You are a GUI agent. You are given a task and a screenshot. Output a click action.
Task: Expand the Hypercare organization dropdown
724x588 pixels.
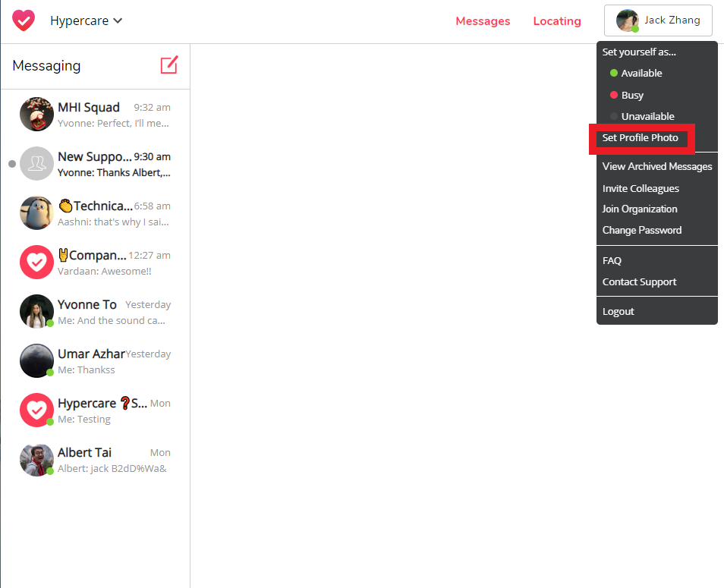point(87,20)
